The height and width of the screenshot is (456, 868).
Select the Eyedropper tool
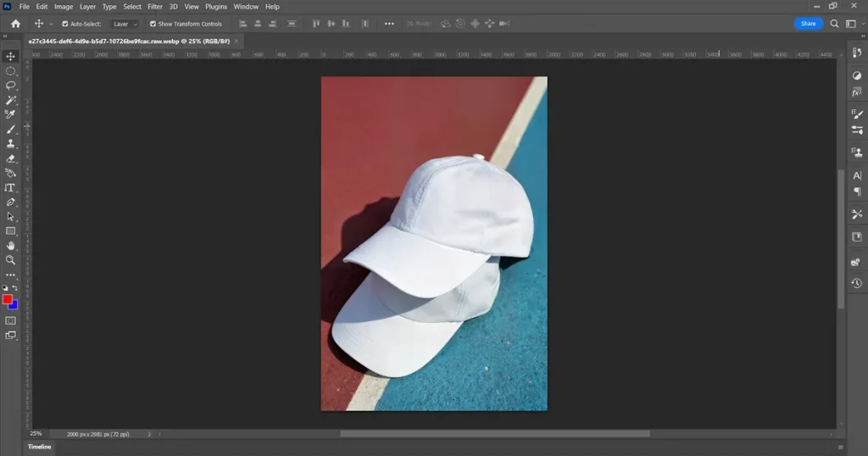(10, 114)
